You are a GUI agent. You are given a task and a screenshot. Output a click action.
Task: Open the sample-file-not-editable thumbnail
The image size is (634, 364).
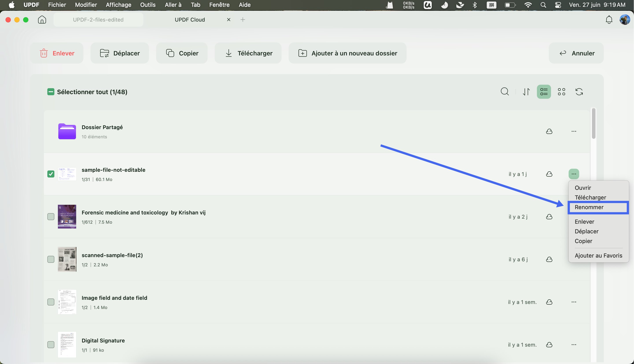(67, 174)
